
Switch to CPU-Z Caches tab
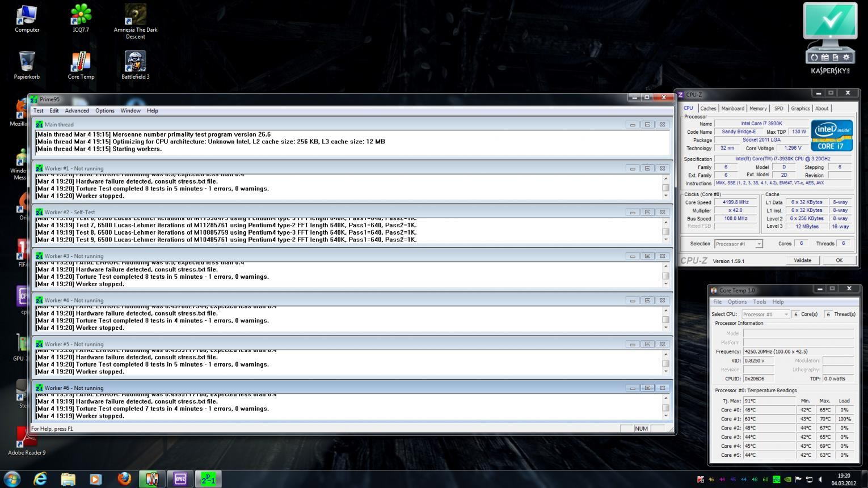708,108
